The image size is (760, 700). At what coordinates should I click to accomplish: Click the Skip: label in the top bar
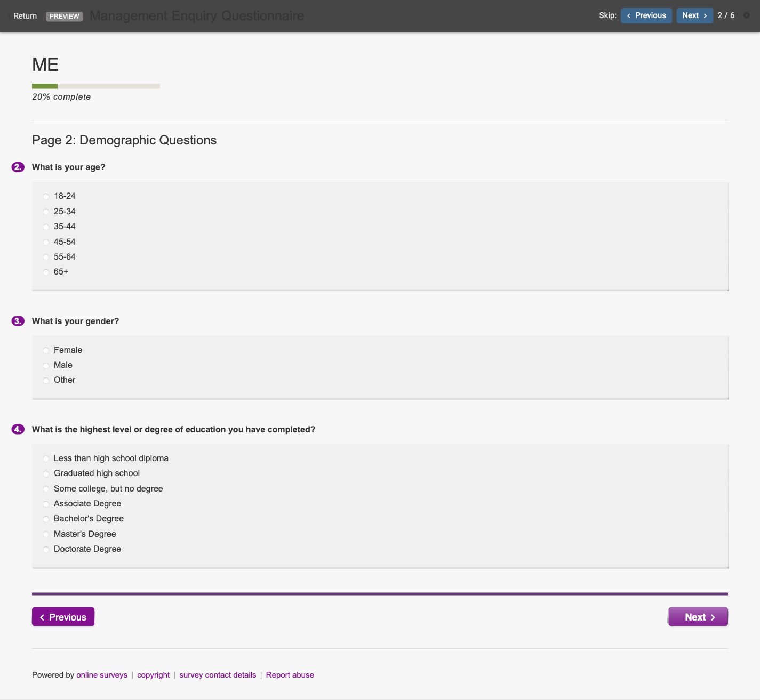tap(607, 15)
